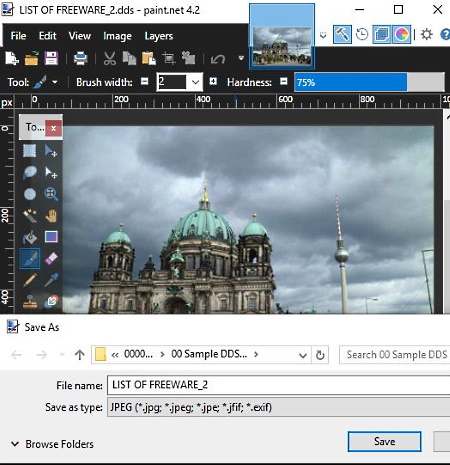450x465 pixels.
Task: Click the 00 Sample DDS breadcrumb folder
Action: click(209, 354)
